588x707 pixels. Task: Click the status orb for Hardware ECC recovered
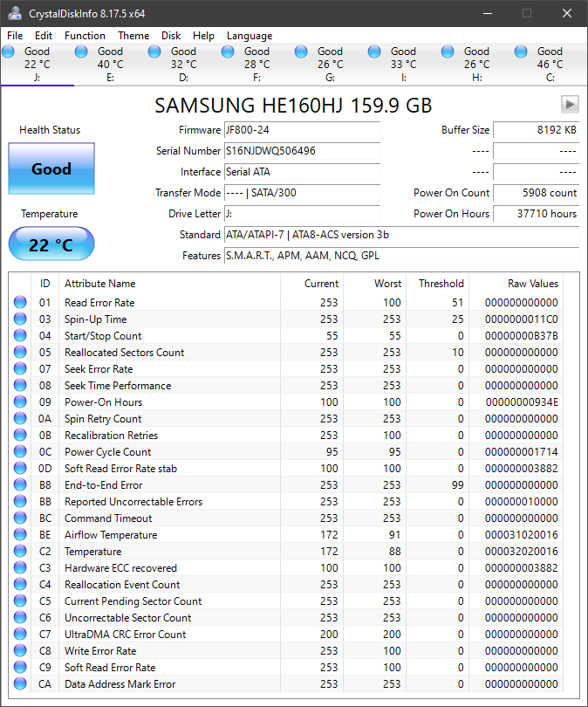20,567
